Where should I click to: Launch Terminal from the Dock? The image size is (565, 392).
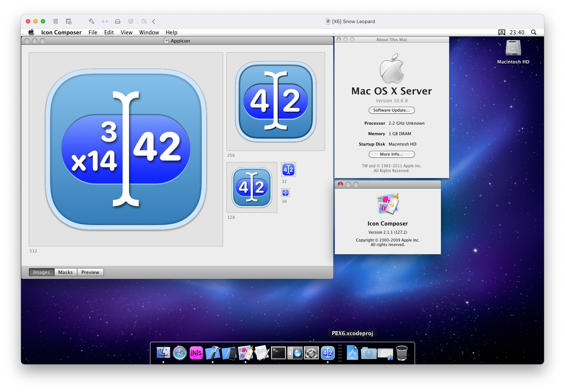278,353
